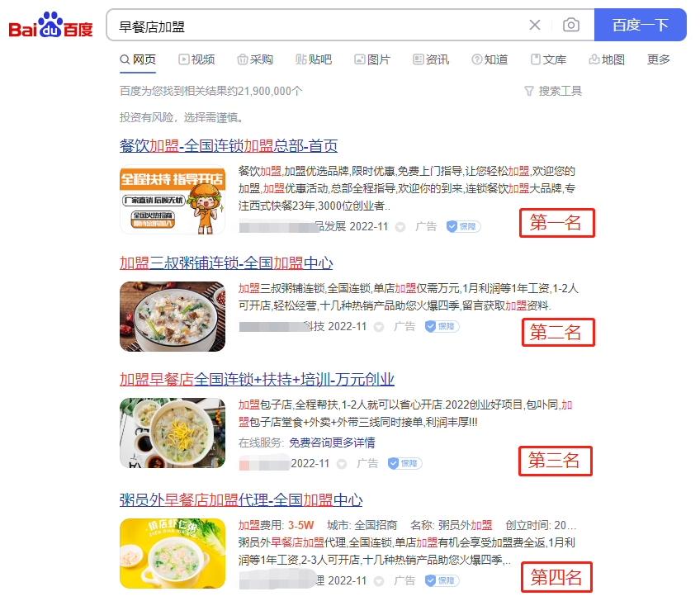700x601 pixels.
Task: Expand the arrow next to the fourth result's date
Action: (379, 581)
